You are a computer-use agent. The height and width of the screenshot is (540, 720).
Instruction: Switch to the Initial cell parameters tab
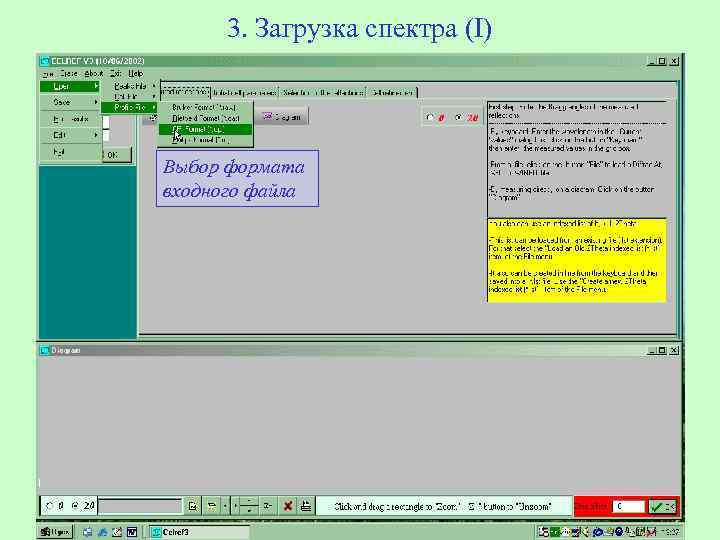(245, 92)
